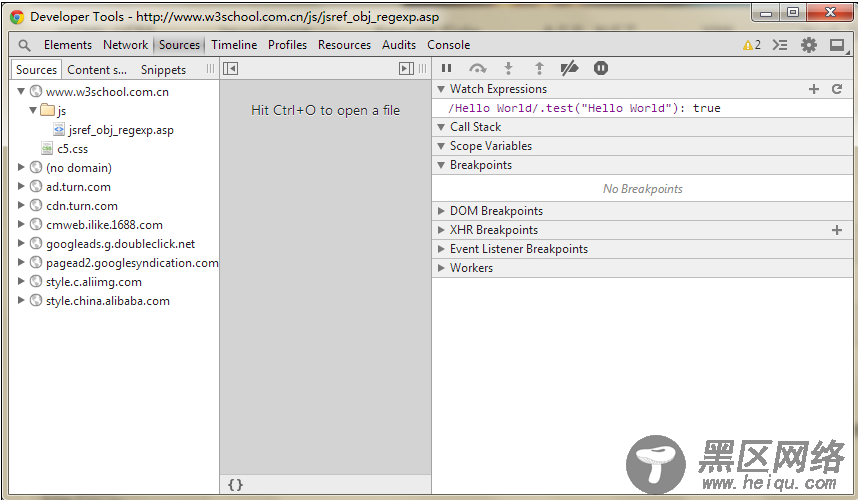Open the Audits panel
The image size is (858, 500).
399,45
